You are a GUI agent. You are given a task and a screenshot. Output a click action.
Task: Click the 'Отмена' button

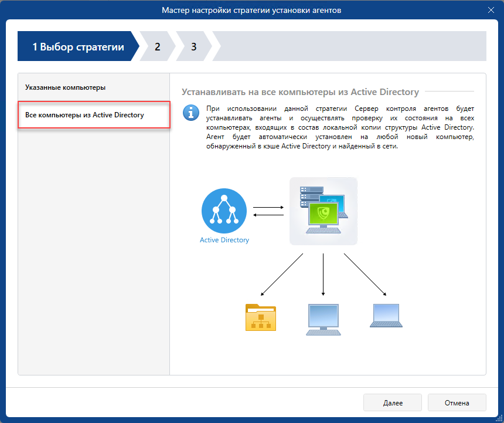pos(457,402)
